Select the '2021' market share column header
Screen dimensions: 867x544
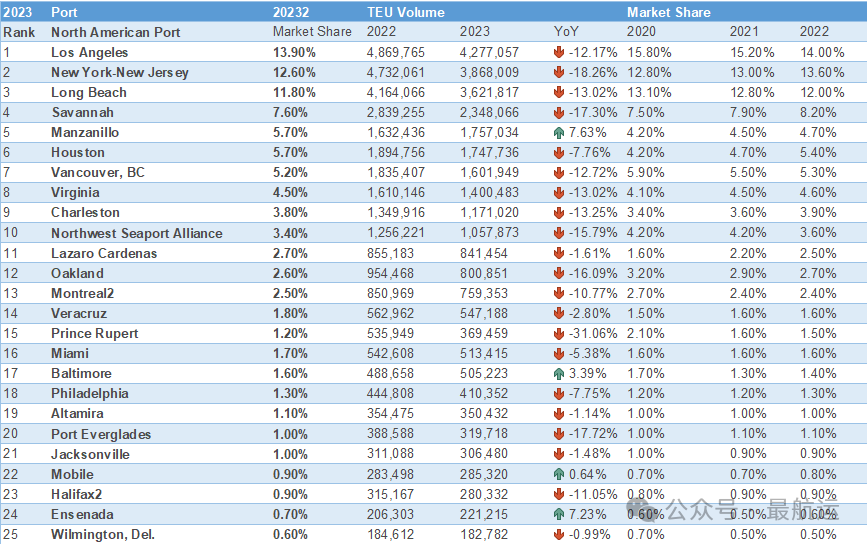(744, 32)
